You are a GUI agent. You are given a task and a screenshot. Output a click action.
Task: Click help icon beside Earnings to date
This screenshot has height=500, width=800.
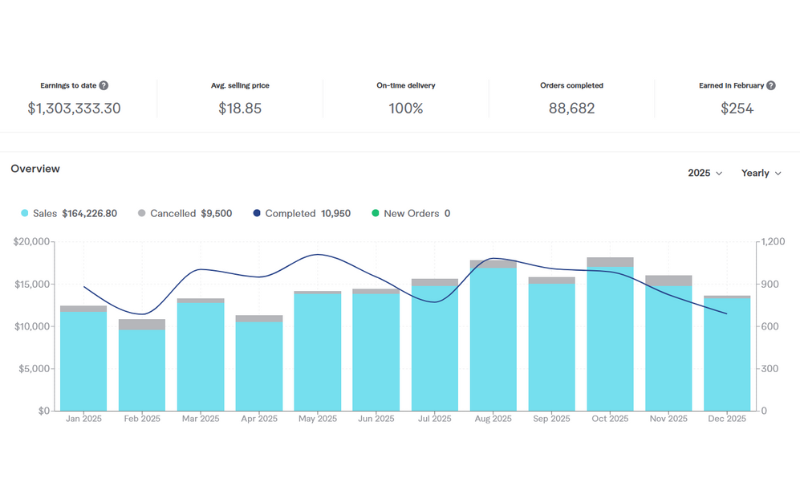(x=104, y=86)
